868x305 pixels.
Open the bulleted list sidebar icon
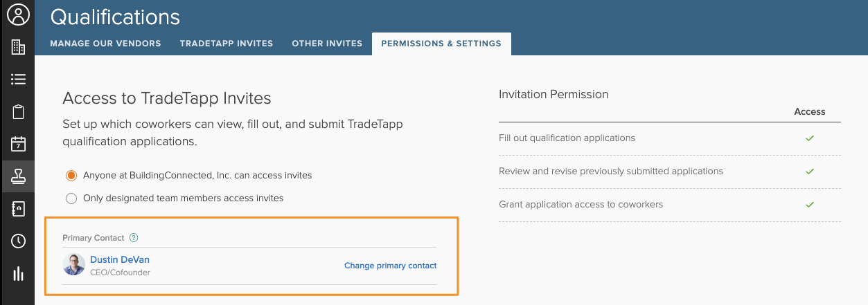point(18,80)
